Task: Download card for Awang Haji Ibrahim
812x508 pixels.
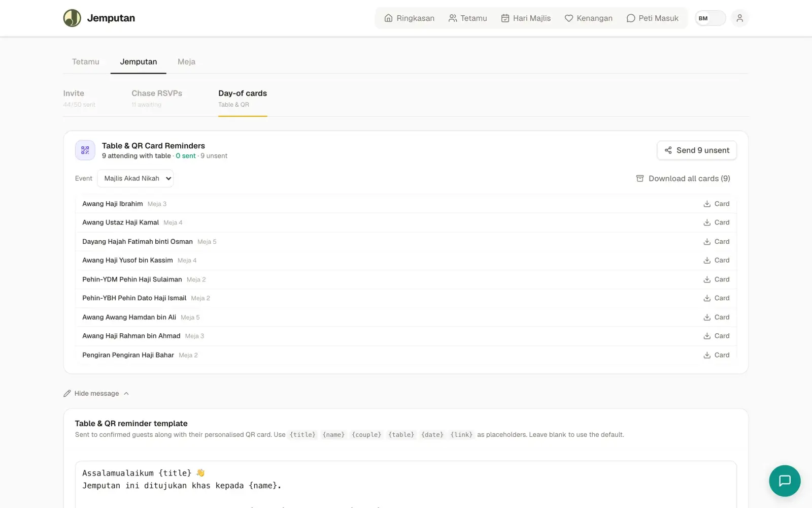Action: click(x=716, y=204)
